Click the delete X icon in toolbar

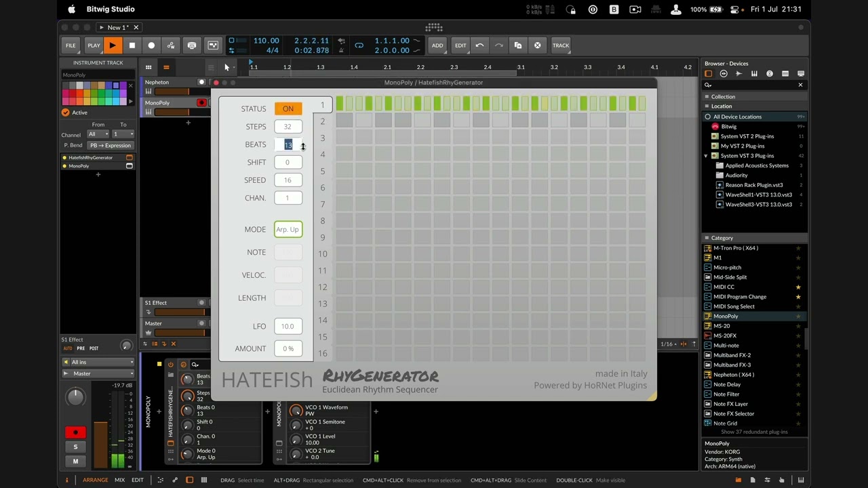[x=537, y=45]
